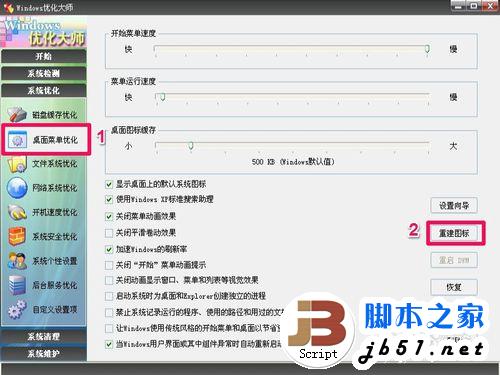
Task: Toggle 加速Windows的刷新率 checkbox
Action: [x=109, y=249]
